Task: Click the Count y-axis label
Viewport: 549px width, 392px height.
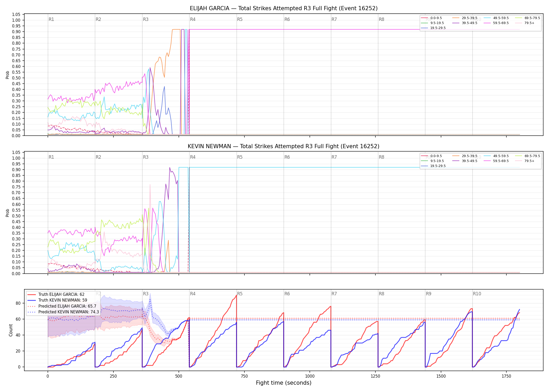Action: 11,330
